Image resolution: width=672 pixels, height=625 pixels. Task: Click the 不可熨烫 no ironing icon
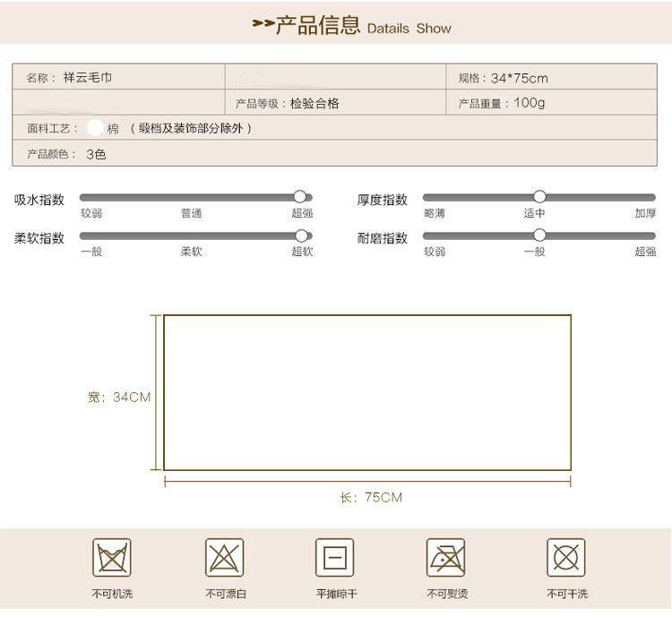click(x=445, y=557)
